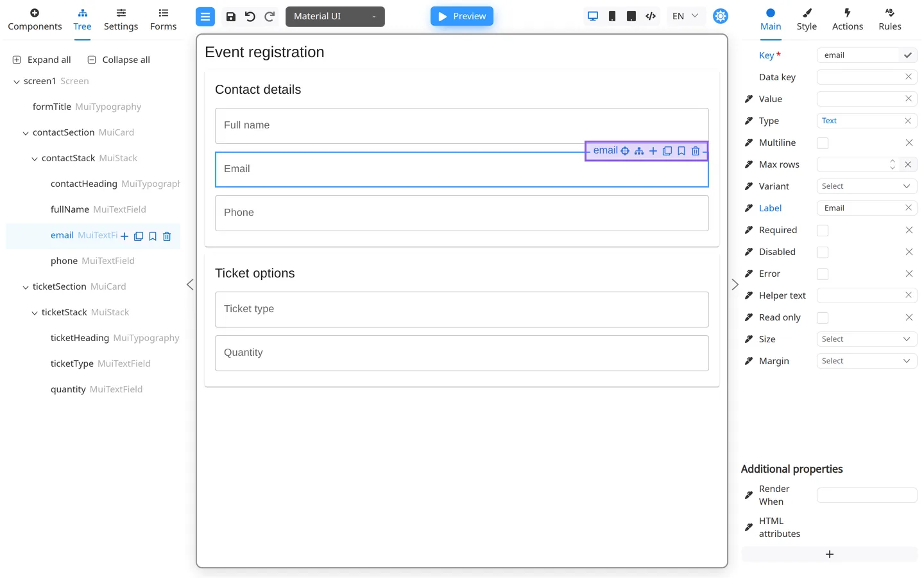Click the blue theme gear icon
This screenshot has height=578, width=924.
pyautogui.click(x=721, y=16)
